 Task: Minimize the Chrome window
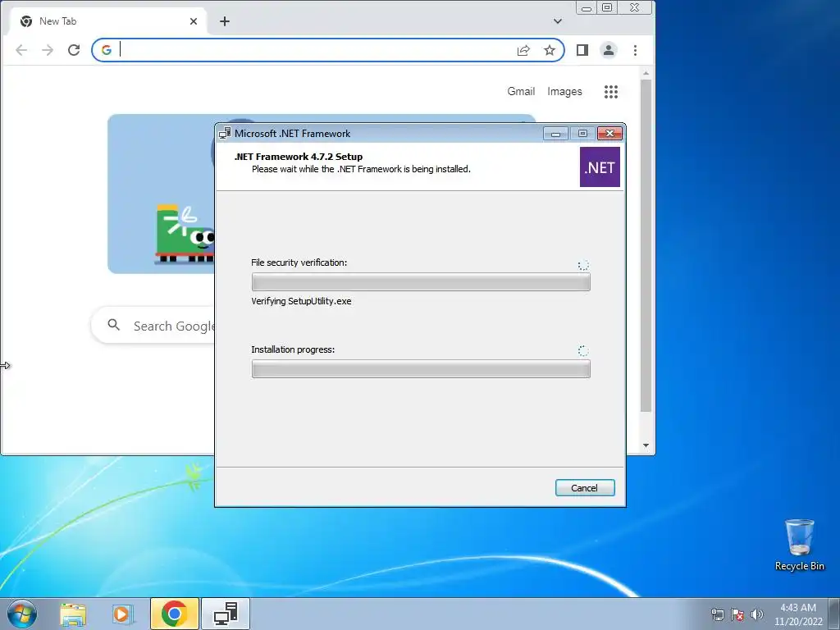click(x=587, y=8)
